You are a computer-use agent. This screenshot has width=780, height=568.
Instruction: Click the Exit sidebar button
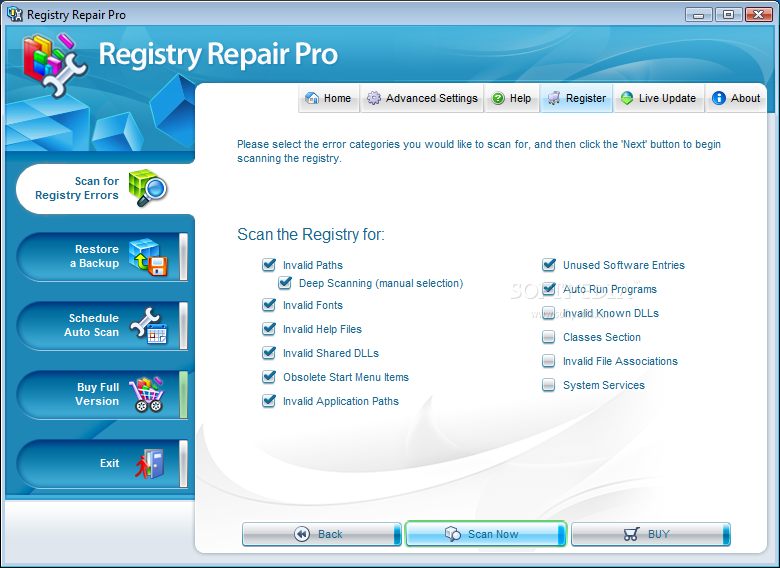102,464
